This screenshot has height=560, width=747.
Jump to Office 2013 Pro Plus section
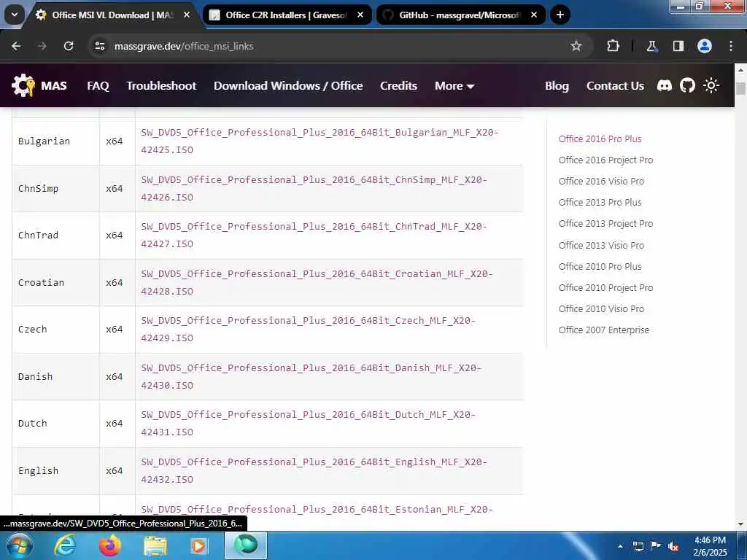(x=600, y=203)
